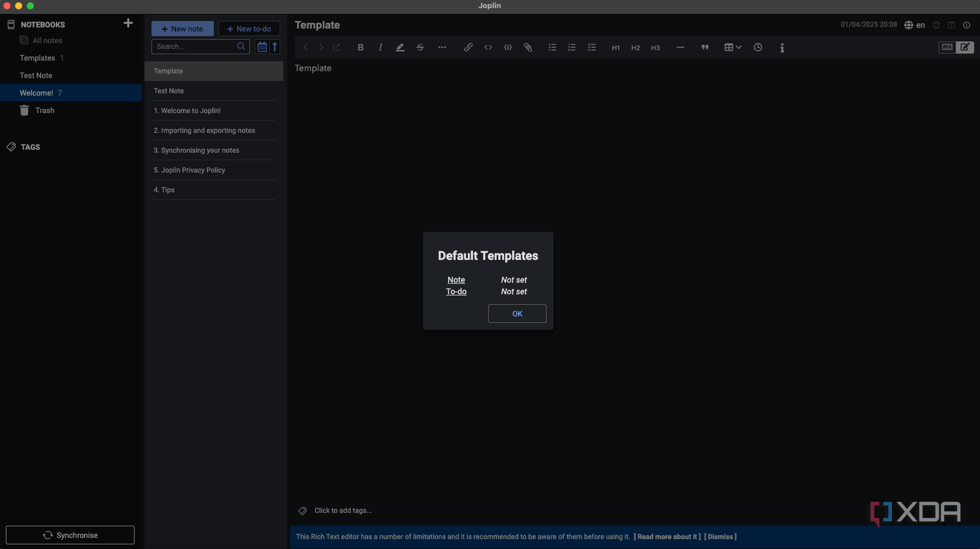Open note 4. Tips
This screenshot has width=980, height=549.
point(214,190)
